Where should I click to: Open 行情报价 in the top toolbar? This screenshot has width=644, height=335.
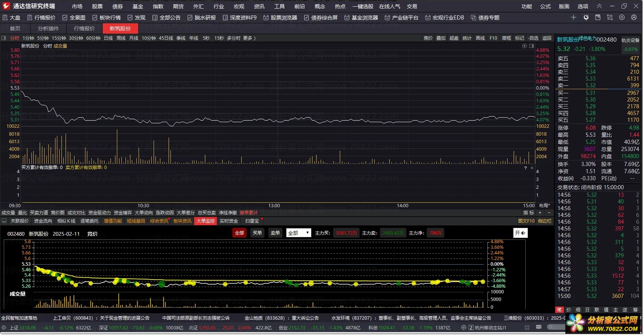41,18
